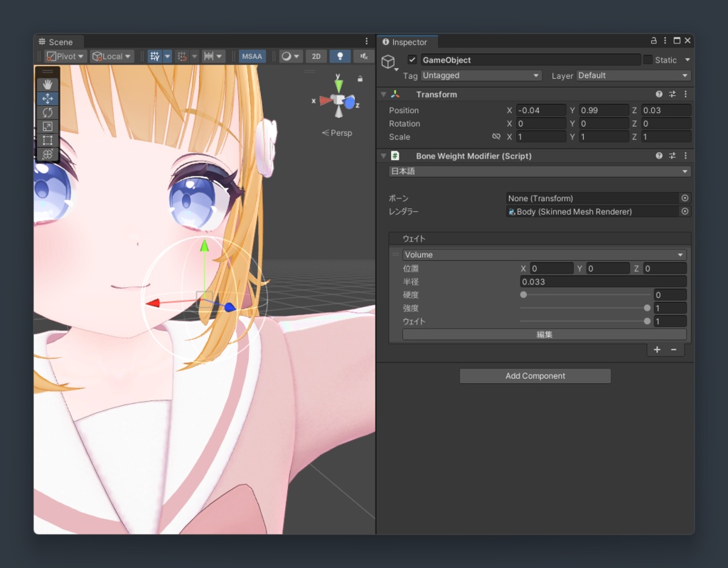Screen dimensions: 728x568
Task: Toggle constrained scale proportions link
Action: coord(496,136)
